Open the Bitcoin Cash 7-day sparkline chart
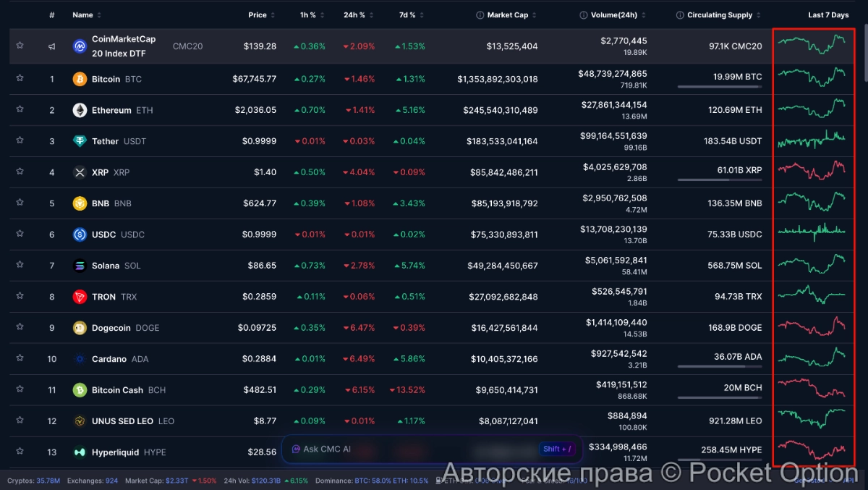 tap(812, 389)
